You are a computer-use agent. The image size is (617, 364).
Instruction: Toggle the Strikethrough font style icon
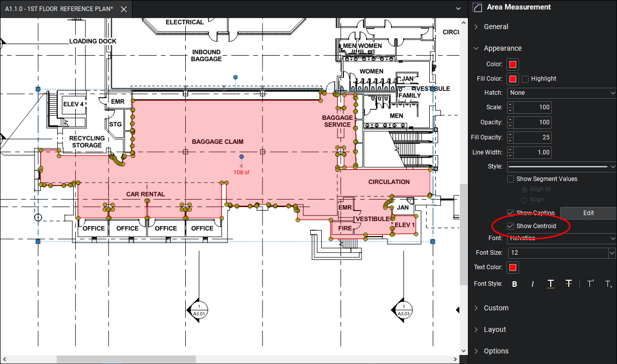click(x=568, y=284)
